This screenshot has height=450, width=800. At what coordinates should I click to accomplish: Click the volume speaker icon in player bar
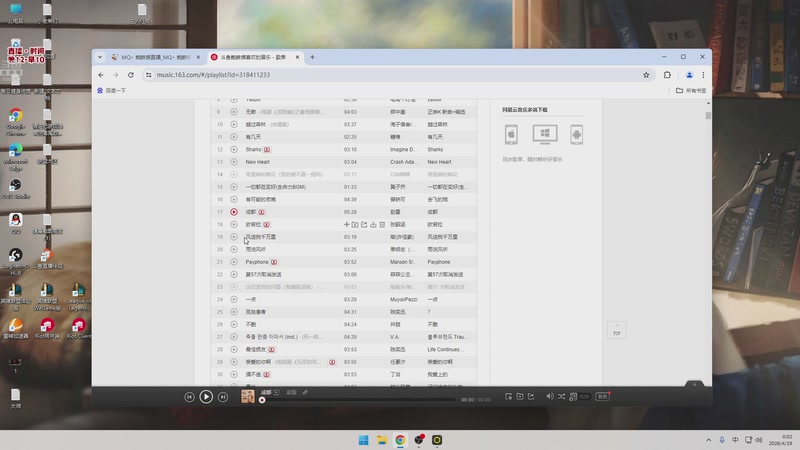coord(549,396)
